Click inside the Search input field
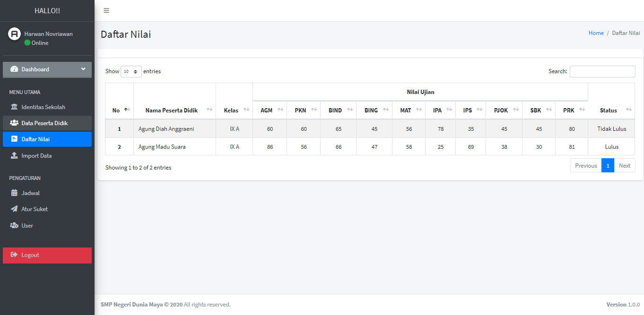This screenshot has width=644, height=315. click(x=602, y=71)
